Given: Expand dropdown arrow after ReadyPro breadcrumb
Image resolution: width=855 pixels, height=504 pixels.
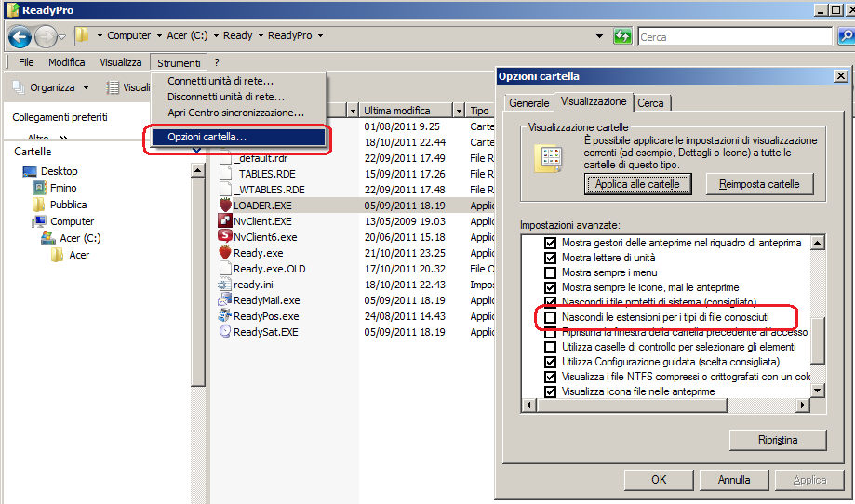Looking at the screenshot, I should point(321,36).
